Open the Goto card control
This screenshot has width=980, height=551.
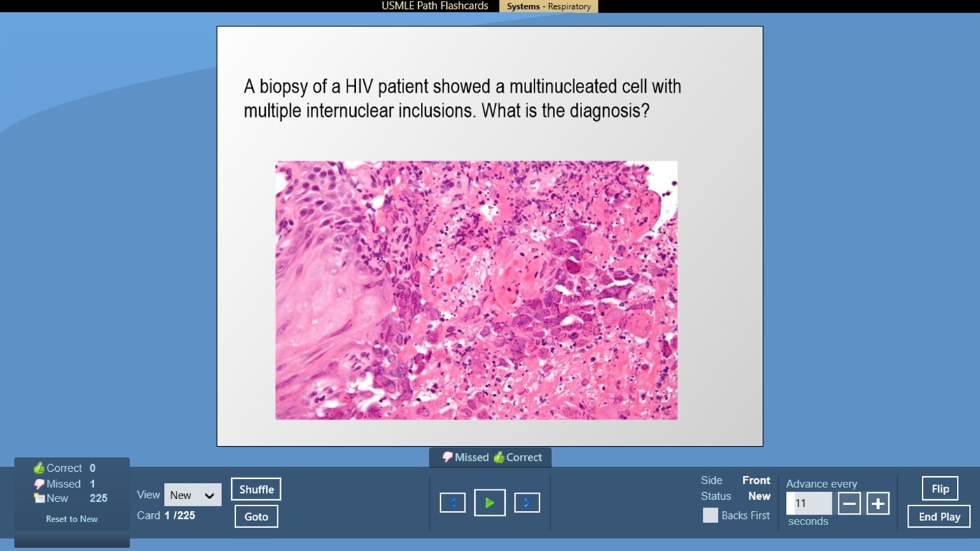[x=256, y=516]
